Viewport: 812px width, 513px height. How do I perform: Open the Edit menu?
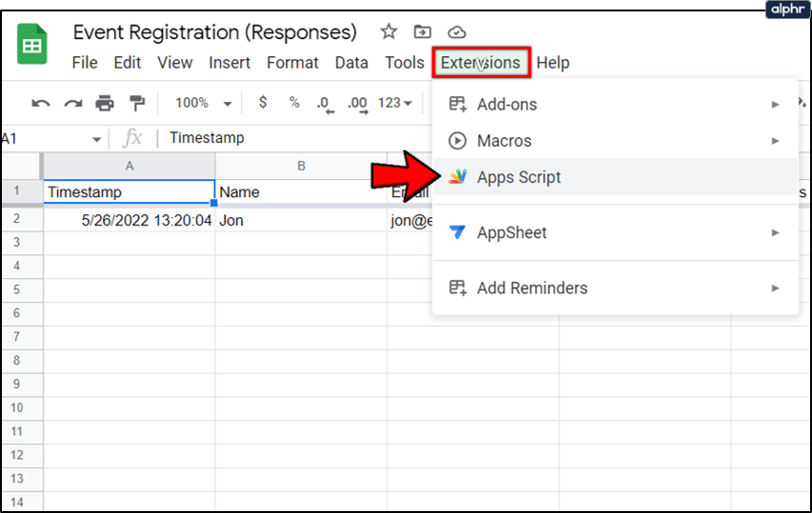coord(128,63)
